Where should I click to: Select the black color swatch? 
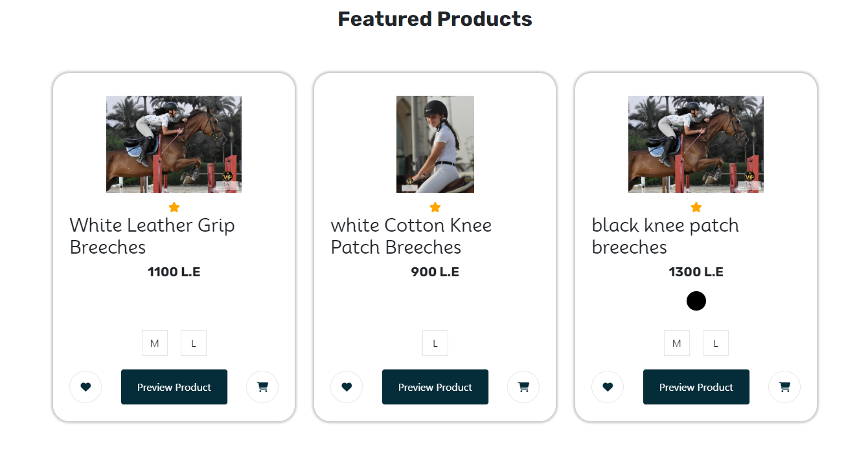[696, 301]
